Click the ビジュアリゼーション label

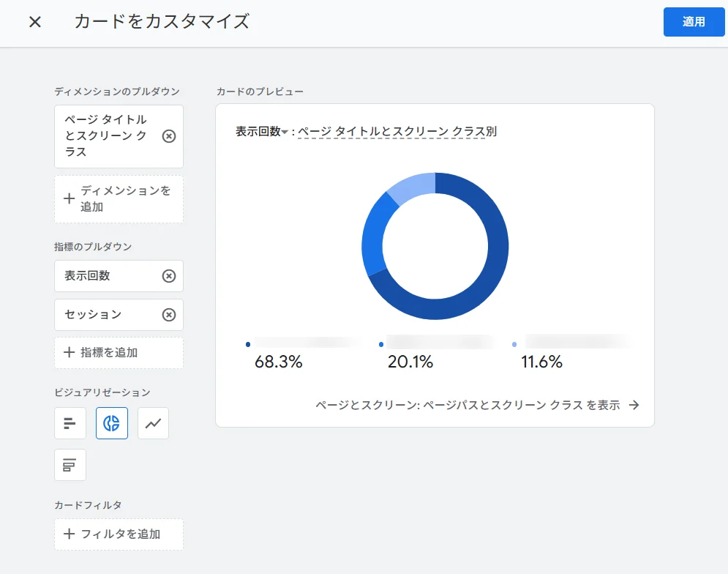102,392
